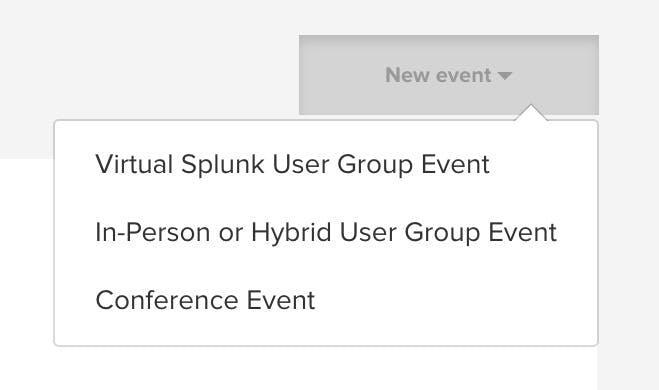Open the first entry in event menu
This screenshot has height=390, width=659.
click(x=293, y=164)
